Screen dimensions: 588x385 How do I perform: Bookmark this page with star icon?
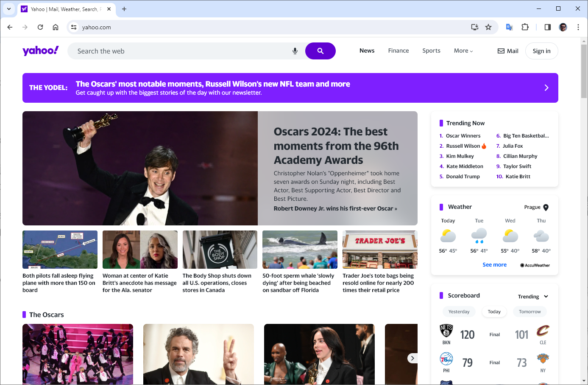pyautogui.click(x=488, y=27)
